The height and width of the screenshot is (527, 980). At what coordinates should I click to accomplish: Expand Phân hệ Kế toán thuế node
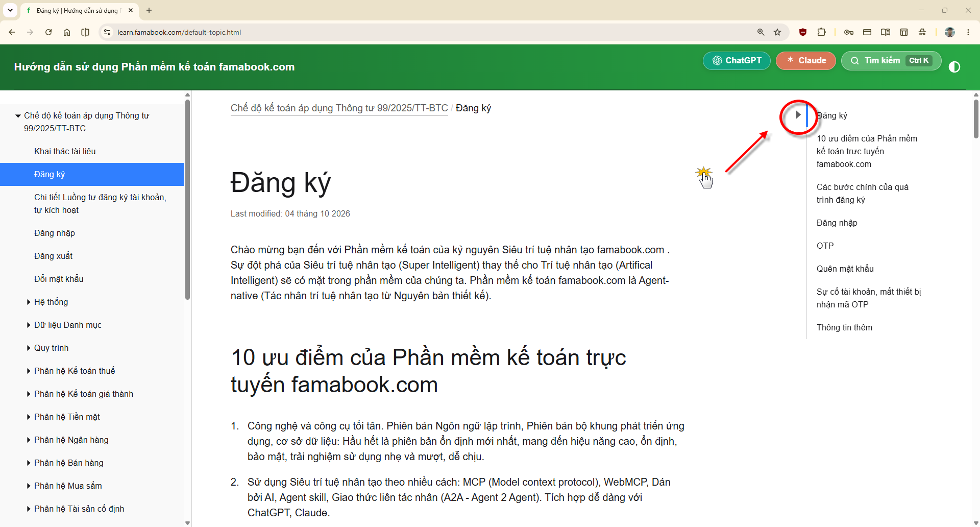pos(29,371)
